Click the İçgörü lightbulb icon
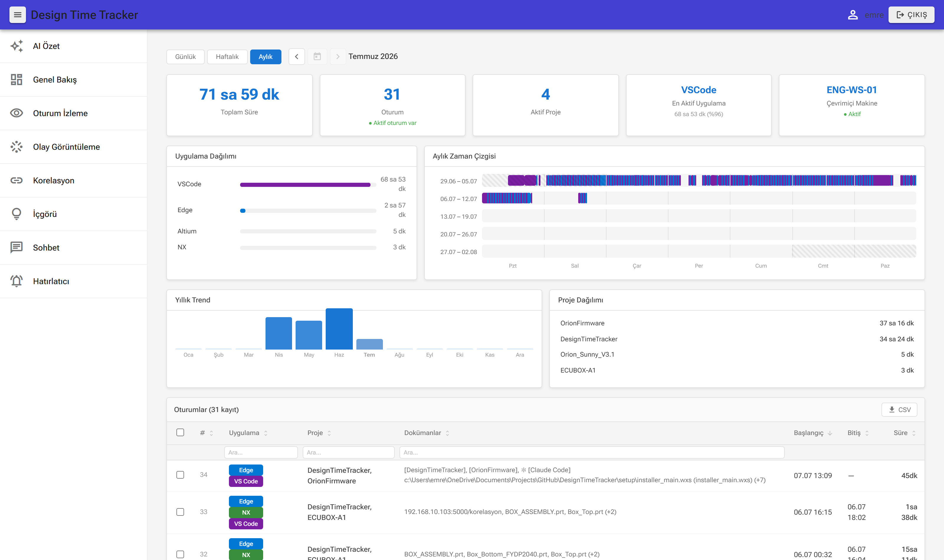Image resolution: width=944 pixels, height=560 pixels. coord(17,214)
